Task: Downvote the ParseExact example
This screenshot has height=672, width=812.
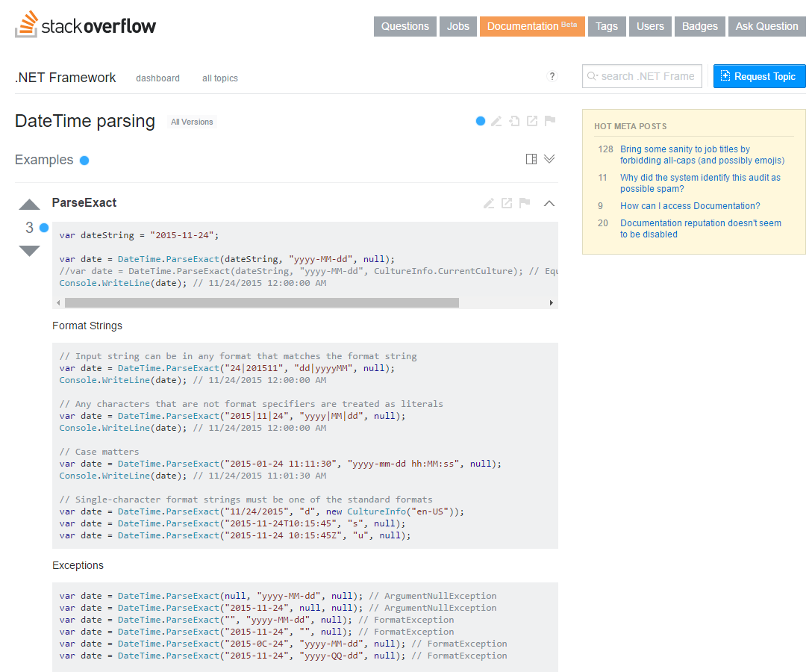Action: tap(29, 251)
